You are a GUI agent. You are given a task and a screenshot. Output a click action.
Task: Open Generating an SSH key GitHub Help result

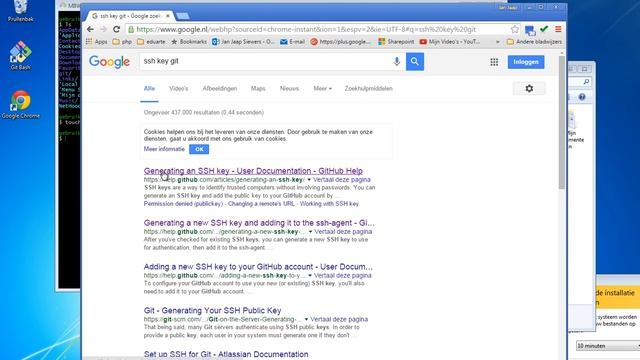(x=253, y=171)
